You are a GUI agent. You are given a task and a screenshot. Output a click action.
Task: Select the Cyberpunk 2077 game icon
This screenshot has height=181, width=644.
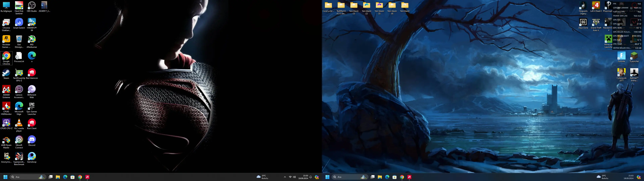pos(622,75)
